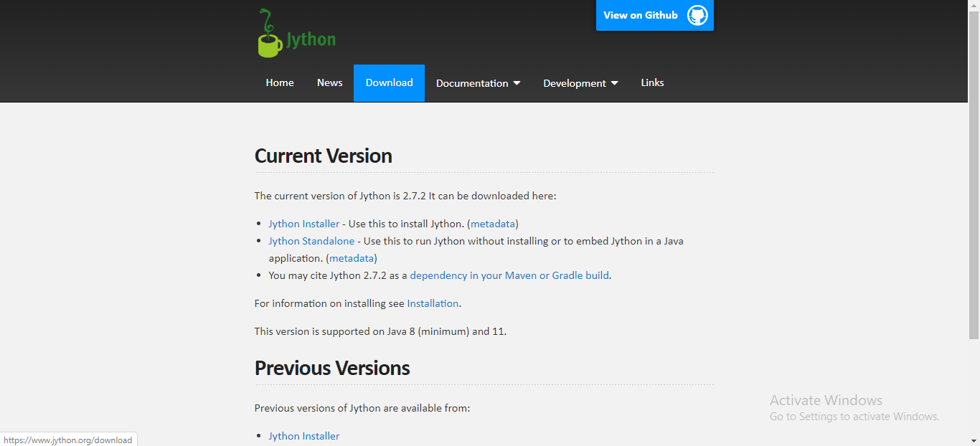The width and height of the screenshot is (980, 446).
Task: Download the Jython Standalone jar
Action: pyautogui.click(x=311, y=241)
